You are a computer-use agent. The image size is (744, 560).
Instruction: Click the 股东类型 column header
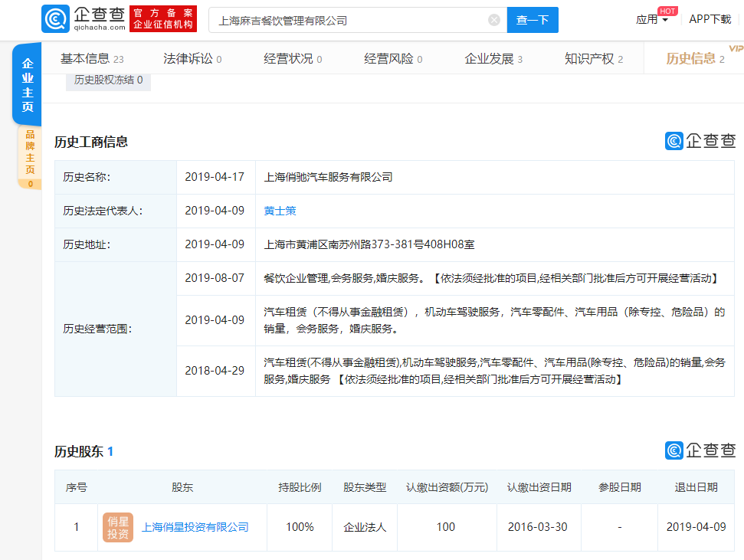pyautogui.click(x=365, y=487)
